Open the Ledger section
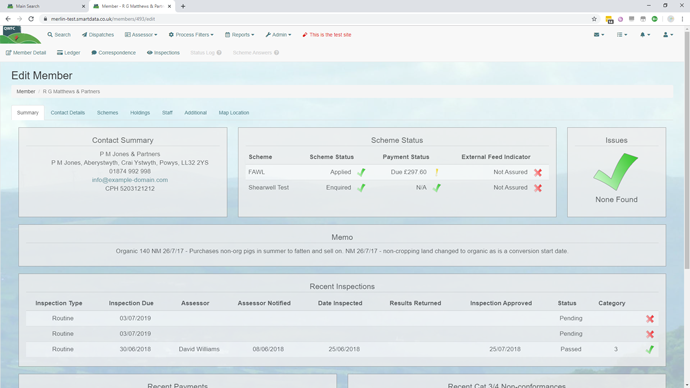This screenshot has height=388, width=690. [x=69, y=53]
